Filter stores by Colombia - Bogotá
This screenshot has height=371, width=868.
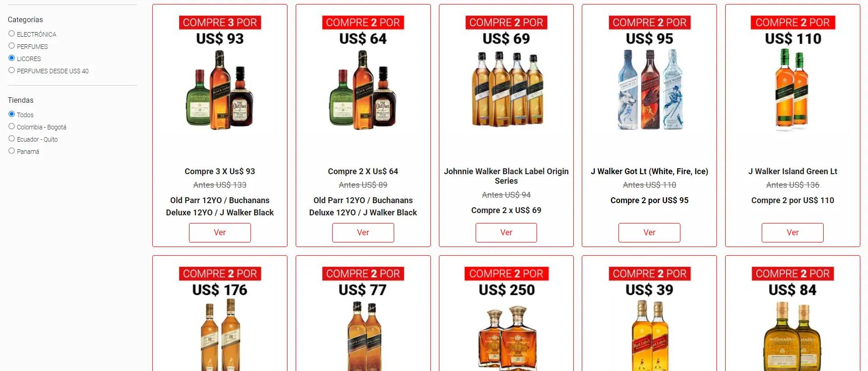point(12,126)
